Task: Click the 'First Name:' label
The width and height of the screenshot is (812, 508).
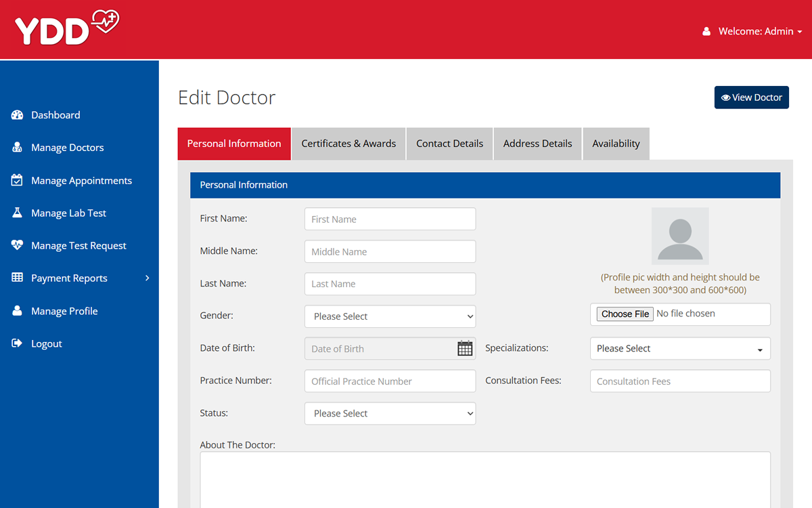Action: (223, 218)
